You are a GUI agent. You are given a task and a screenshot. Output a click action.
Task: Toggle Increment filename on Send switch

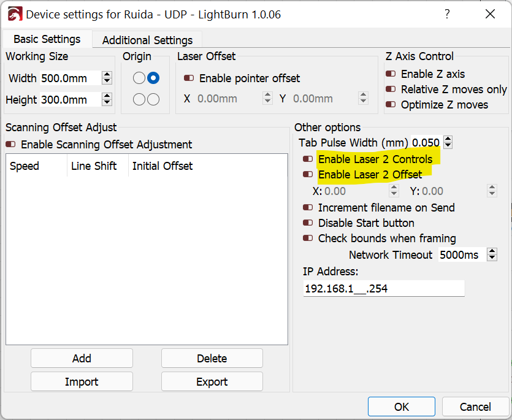point(308,207)
